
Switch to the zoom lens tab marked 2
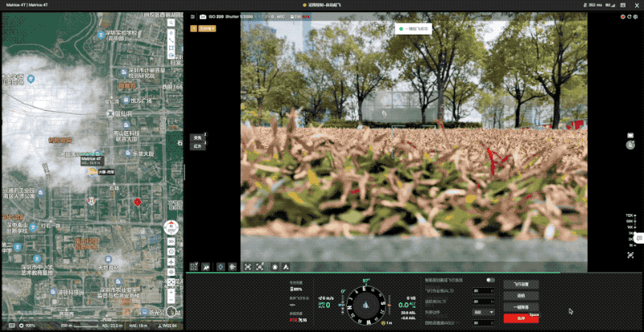point(198,138)
